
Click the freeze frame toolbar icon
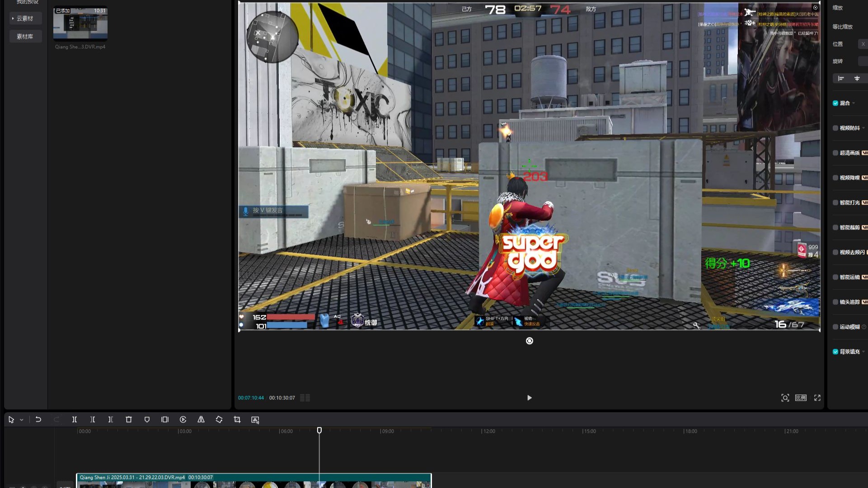coord(165,420)
